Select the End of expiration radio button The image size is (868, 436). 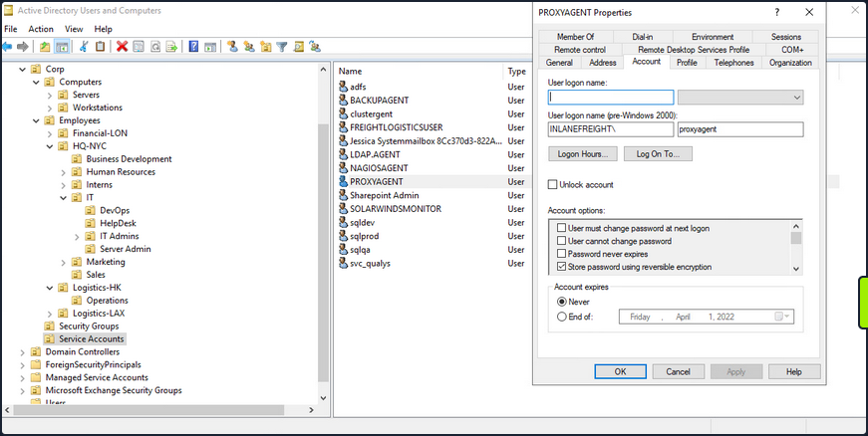[x=562, y=317]
